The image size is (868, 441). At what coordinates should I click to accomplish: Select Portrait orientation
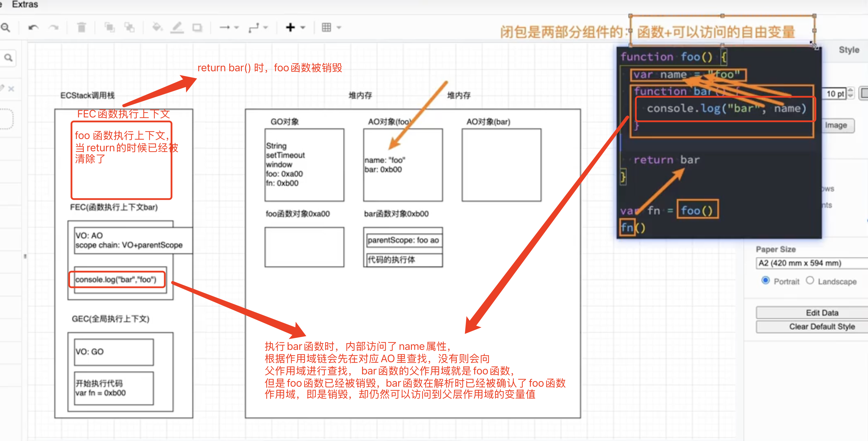pyautogui.click(x=765, y=281)
